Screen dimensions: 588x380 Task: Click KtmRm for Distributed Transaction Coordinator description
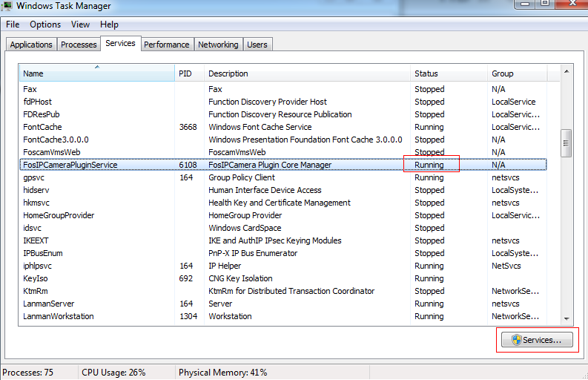pyautogui.click(x=291, y=291)
